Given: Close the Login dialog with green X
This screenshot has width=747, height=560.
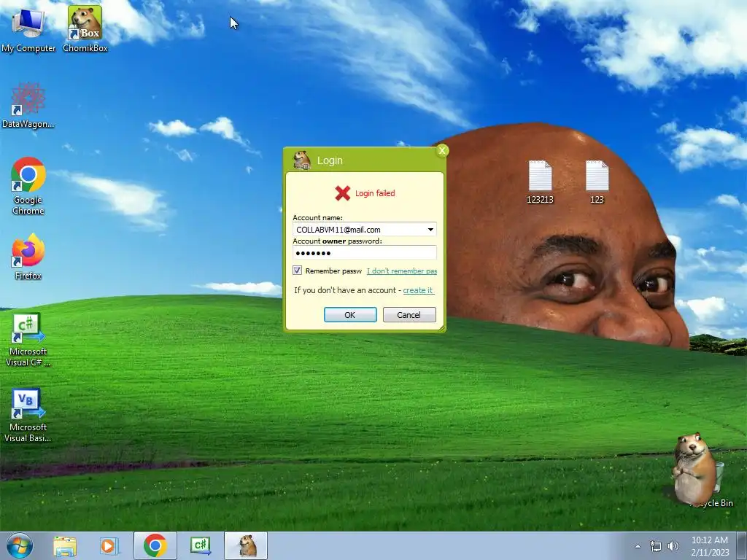Looking at the screenshot, I should 442,151.
